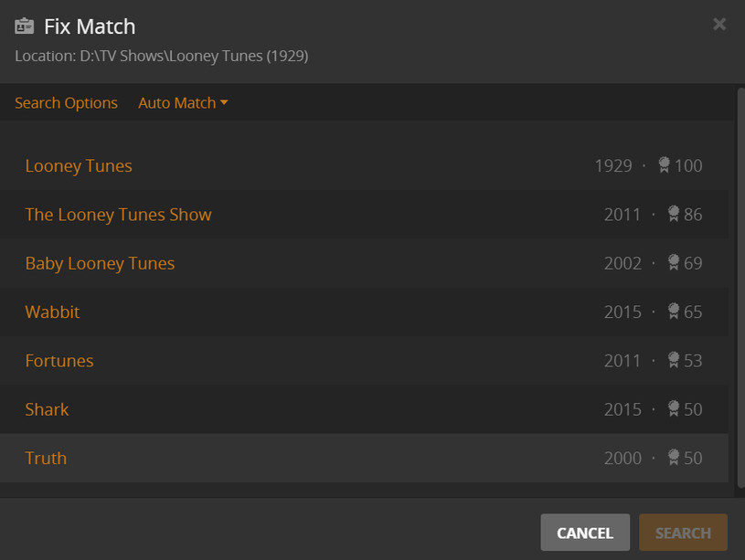Click score badge icon beside 86
Image resolution: width=745 pixels, height=560 pixels.
click(674, 214)
